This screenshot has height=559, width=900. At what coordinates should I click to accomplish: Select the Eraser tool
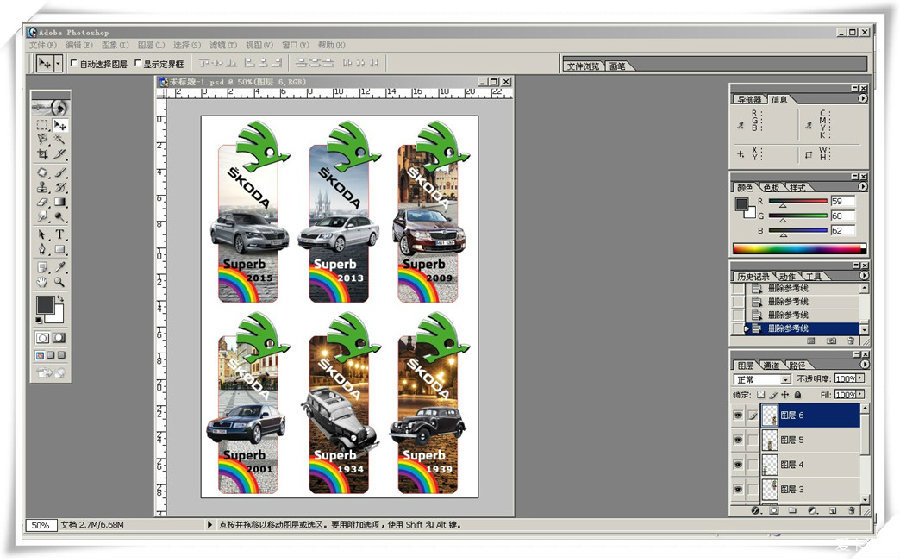coord(42,201)
